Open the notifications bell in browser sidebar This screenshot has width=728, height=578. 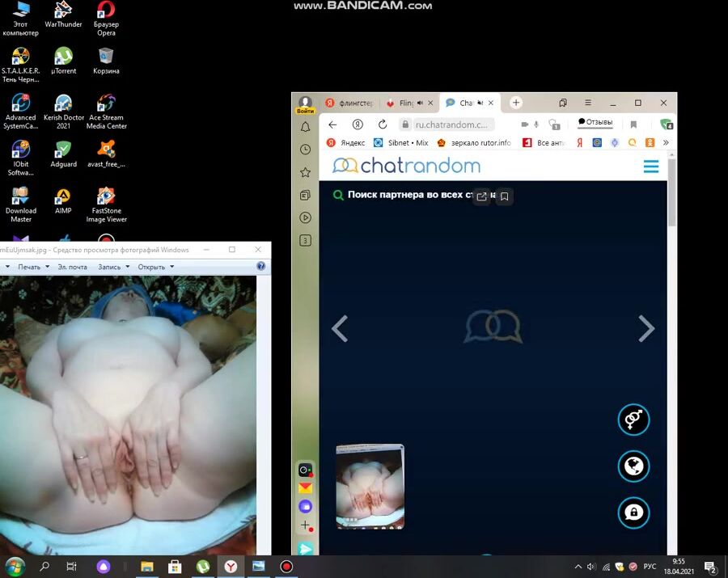point(305,127)
